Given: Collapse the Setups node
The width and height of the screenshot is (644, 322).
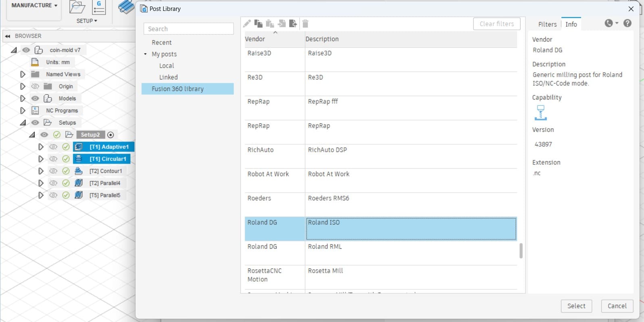Looking at the screenshot, I should 23,123.
